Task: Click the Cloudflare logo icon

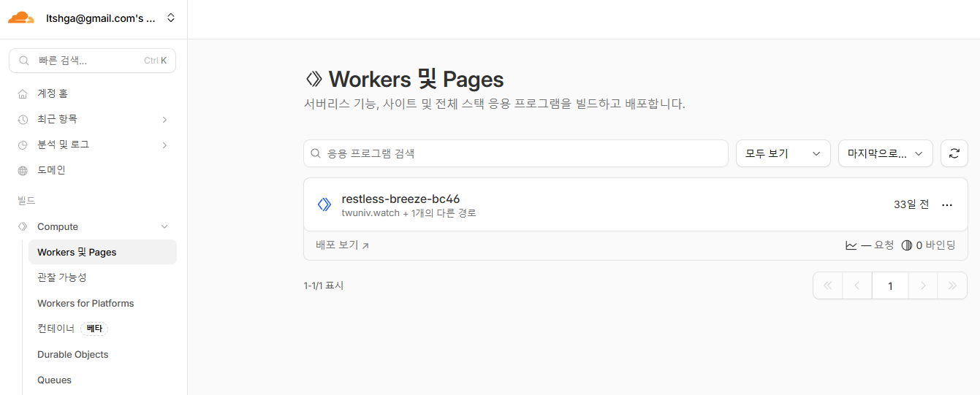Action: pos(21,18)
